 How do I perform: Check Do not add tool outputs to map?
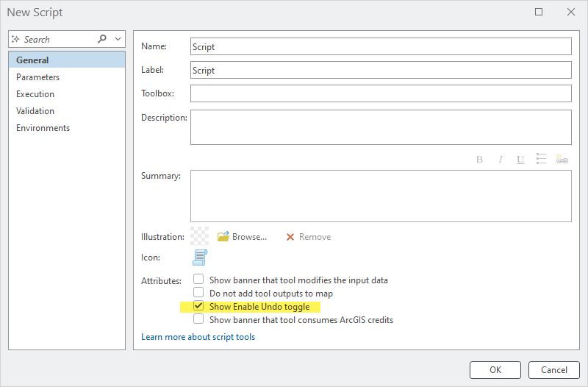click(198, 293)
